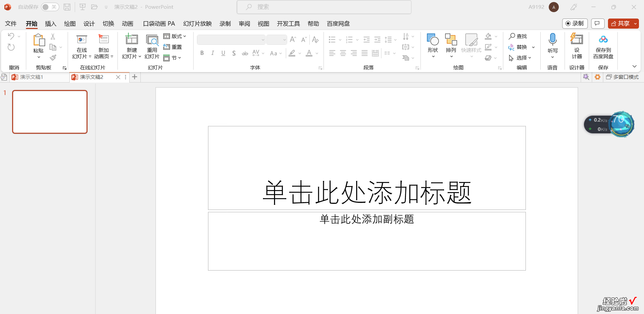
Task: Increase font size with the A icon
Action: coord(293,39)
